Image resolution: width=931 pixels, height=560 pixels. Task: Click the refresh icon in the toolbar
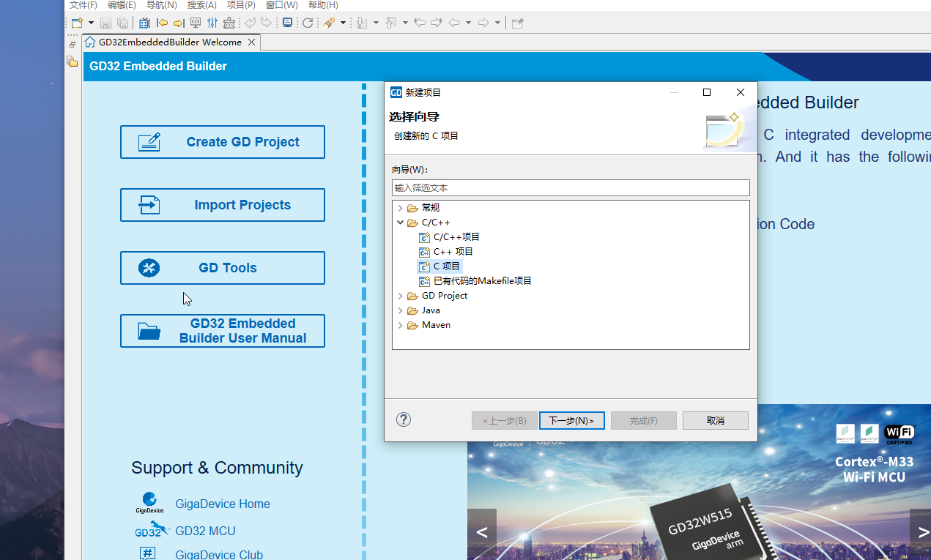tap(308, 23)
